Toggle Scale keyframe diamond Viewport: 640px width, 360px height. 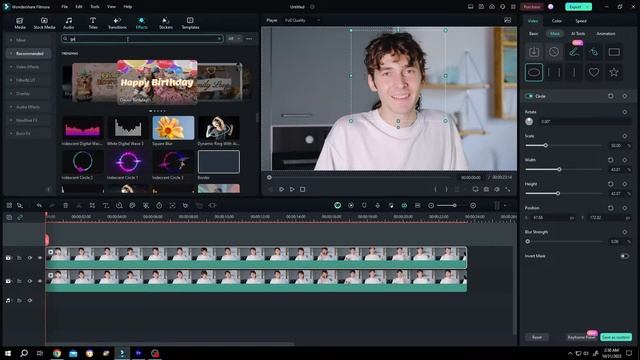click(624, 136)
